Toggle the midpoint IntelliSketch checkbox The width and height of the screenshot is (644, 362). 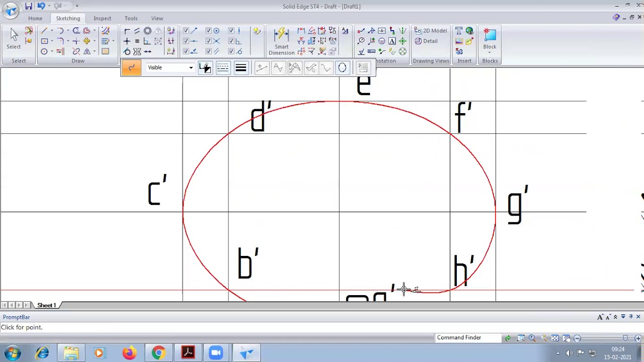(x=186, y=41)
